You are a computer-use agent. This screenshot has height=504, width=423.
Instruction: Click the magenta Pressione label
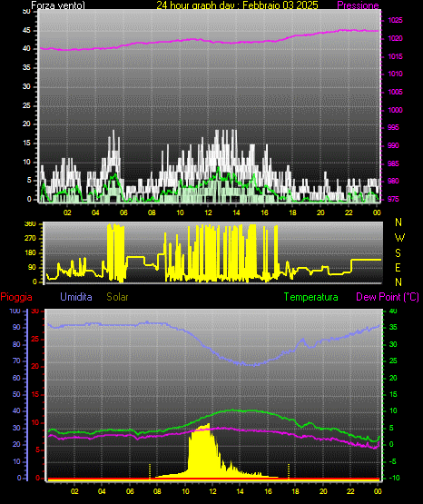click(x=359, y=5)
